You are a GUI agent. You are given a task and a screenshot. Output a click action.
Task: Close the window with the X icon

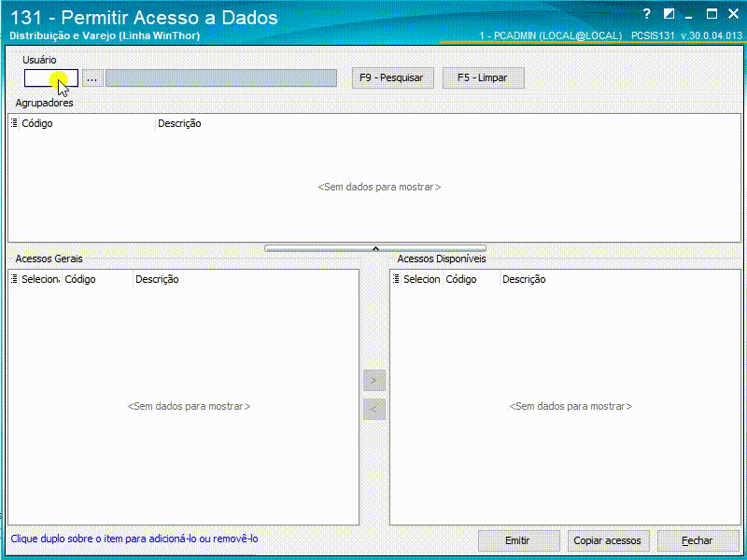click(x=733, y=14)
